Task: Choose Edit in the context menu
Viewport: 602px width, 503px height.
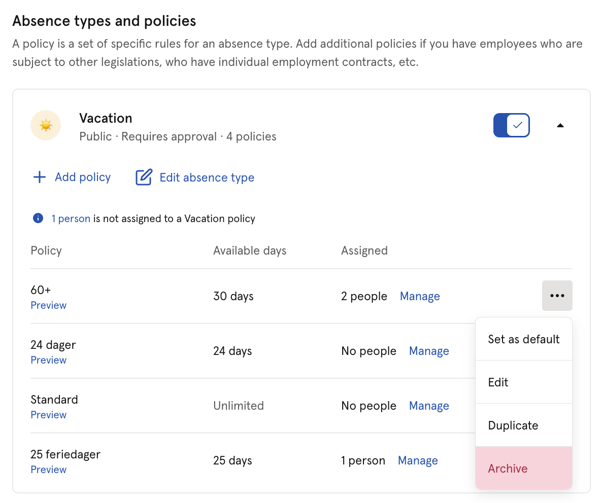Action: coord(498,382)
